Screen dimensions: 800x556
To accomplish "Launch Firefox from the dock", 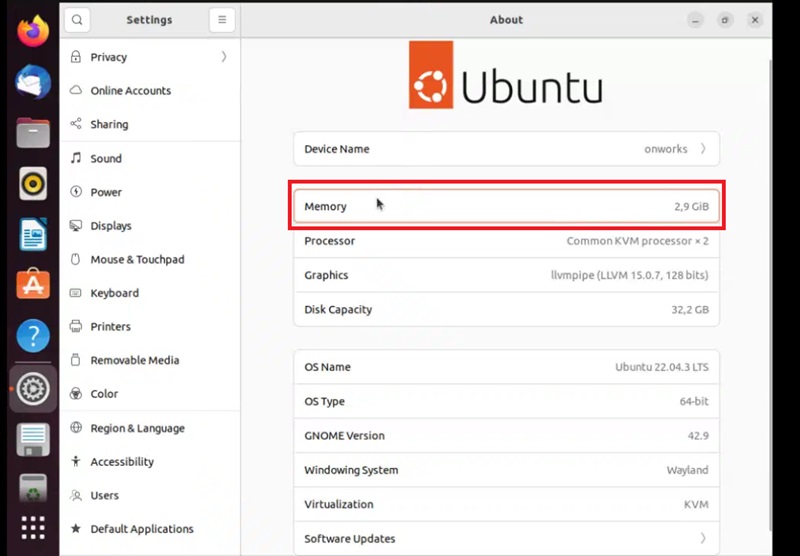I will [33, 31].
